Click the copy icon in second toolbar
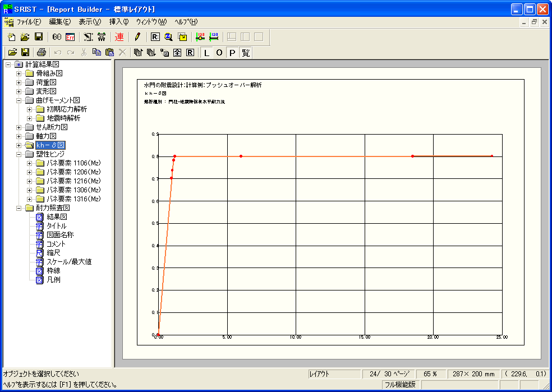This screenshot has width=552, height=392. (x=96, y=53)
